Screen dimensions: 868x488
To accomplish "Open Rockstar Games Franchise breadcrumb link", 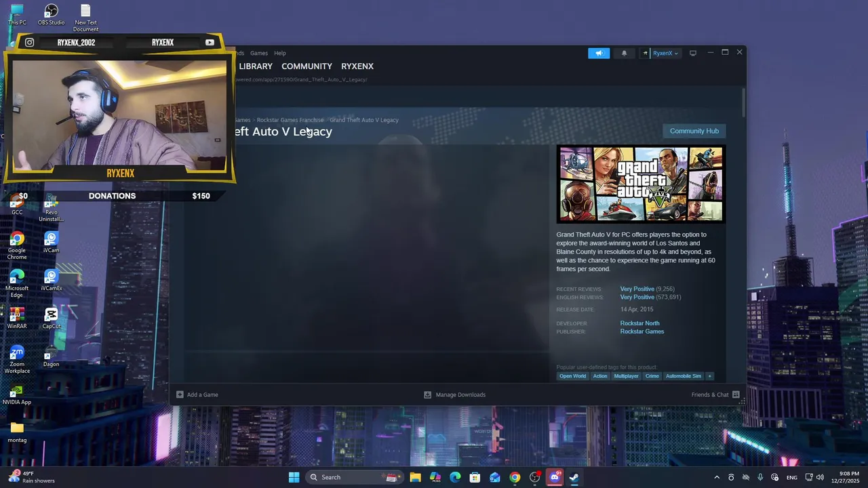I will coord(290,120).
